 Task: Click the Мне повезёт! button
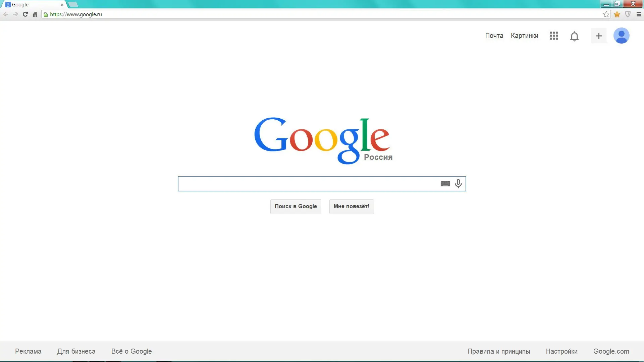coord(352,206)
